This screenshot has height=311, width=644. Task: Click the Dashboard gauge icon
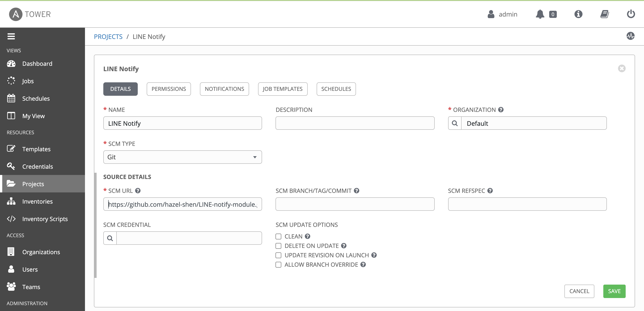coord(11,64)
